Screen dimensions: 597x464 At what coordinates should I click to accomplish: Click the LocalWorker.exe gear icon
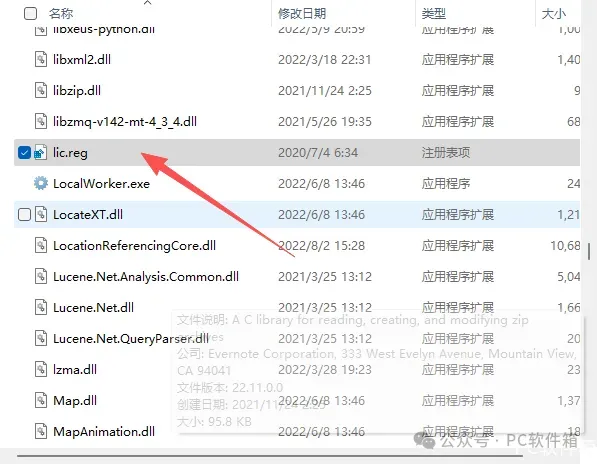[x=41, y=183]
